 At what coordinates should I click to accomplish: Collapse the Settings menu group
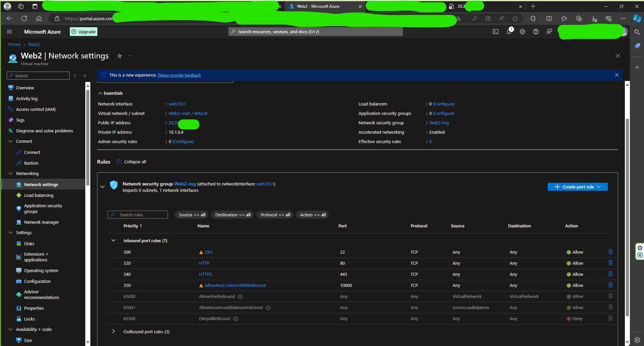click(11, 233)
